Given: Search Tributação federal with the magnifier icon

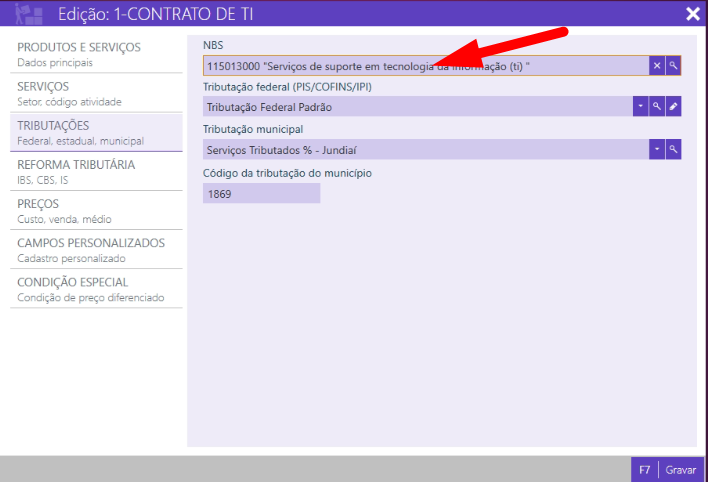Looking at the screenshot, I should pos(657,107).
